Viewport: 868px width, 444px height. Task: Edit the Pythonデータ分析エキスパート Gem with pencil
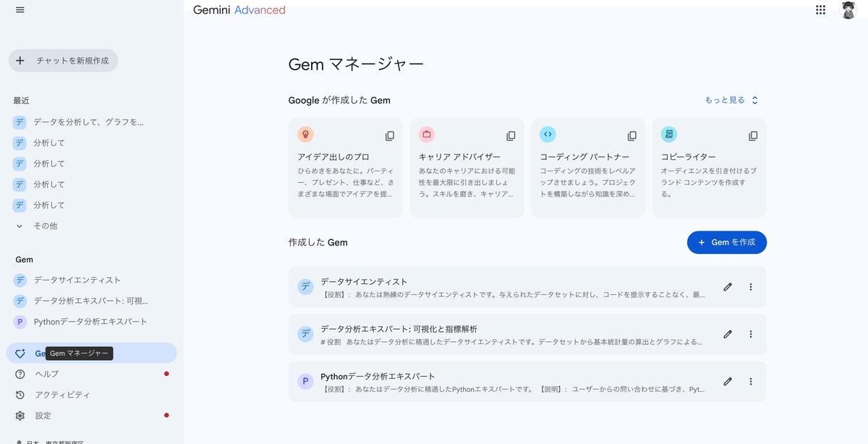(728, 381)
